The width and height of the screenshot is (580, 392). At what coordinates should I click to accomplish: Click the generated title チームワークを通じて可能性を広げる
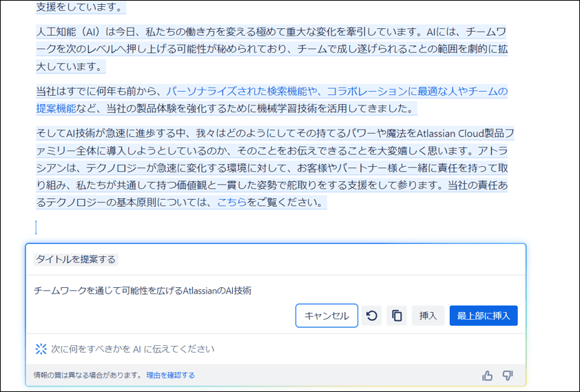point(143,291)
